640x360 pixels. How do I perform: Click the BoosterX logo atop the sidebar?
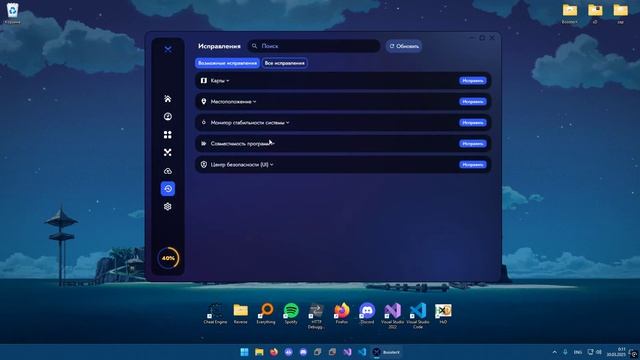[168, 49]
